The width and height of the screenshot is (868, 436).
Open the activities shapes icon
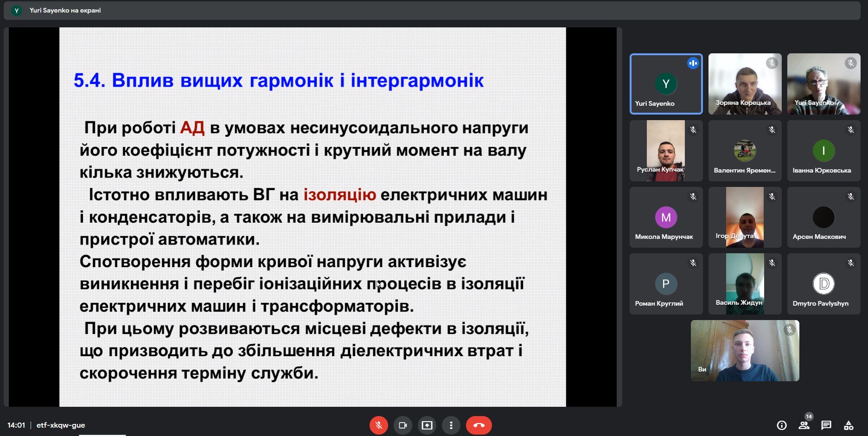pos(849,425)
